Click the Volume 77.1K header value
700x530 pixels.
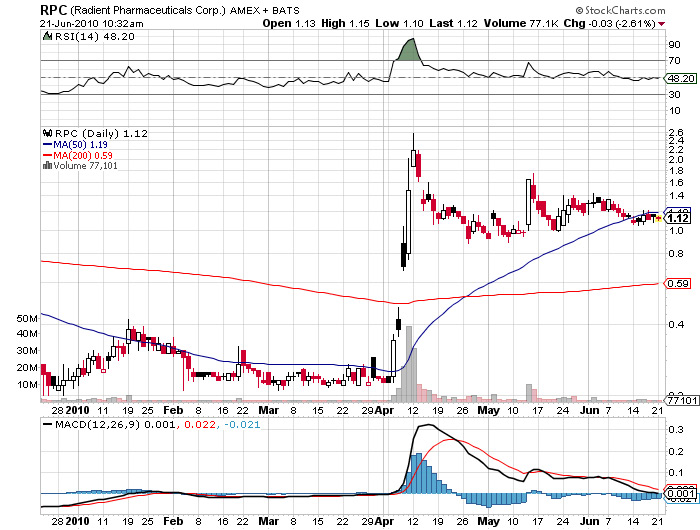click(x=521, y=24)
